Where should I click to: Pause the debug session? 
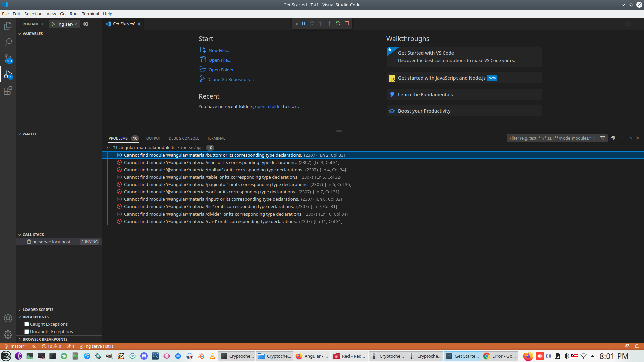[303, 23]
